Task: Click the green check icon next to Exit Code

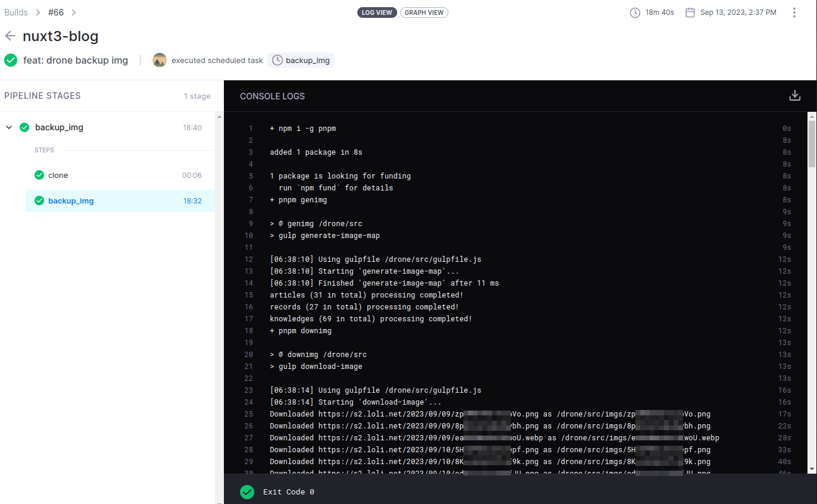Action: click(247, 492)
